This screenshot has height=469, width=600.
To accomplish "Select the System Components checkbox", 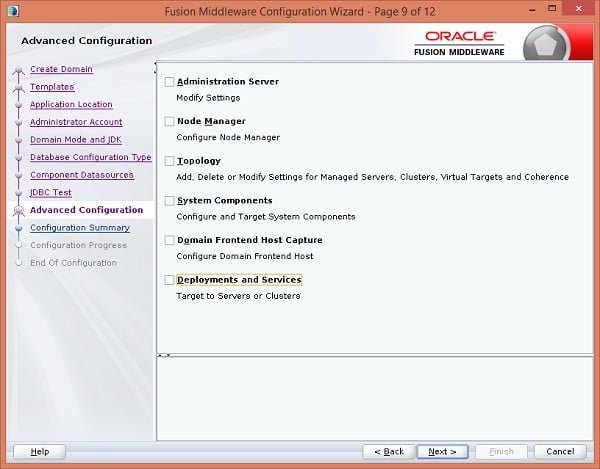I will click(x=169, y=201).
